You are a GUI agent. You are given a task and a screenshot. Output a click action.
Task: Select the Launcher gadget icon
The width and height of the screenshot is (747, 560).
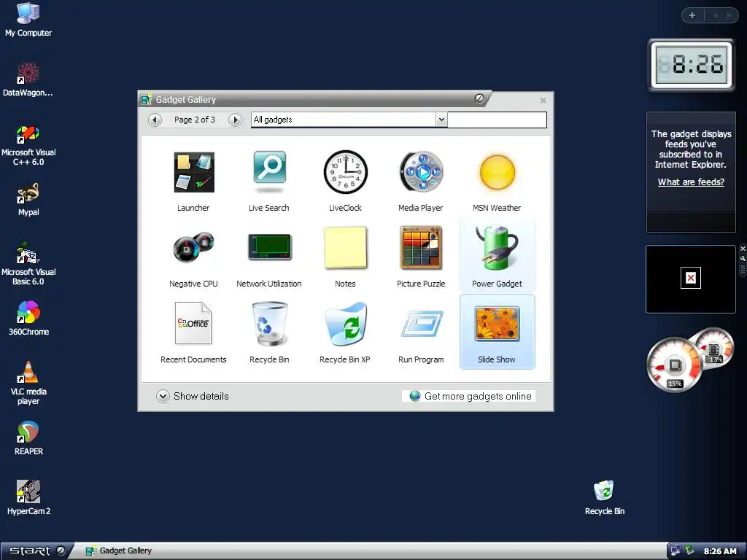tap(193, 172)
